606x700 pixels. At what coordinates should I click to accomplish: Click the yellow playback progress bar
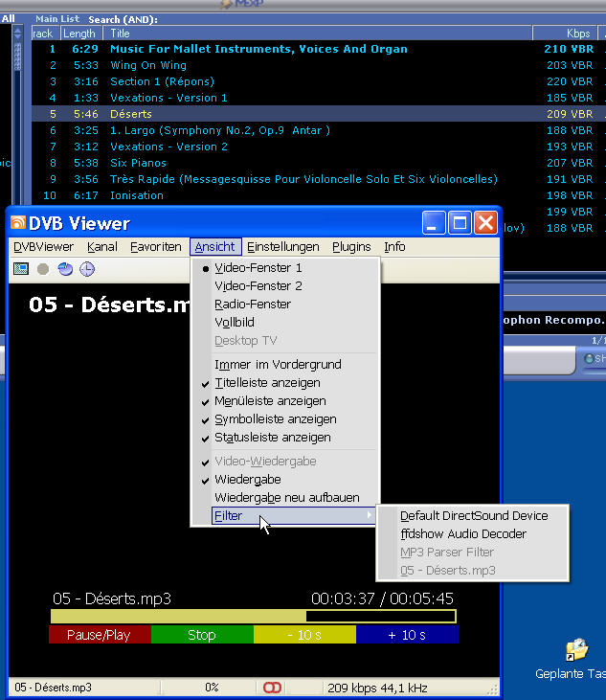coord(253,617)
